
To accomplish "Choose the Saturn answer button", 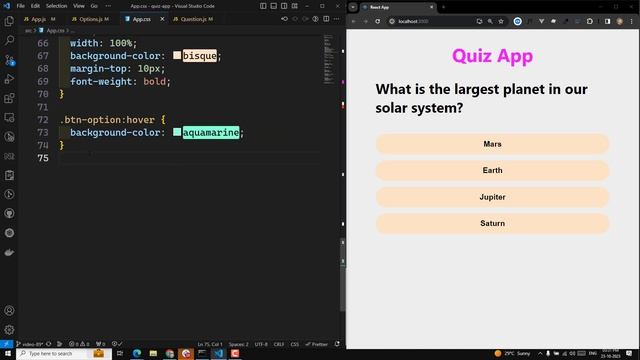I will tap(492, 223).
